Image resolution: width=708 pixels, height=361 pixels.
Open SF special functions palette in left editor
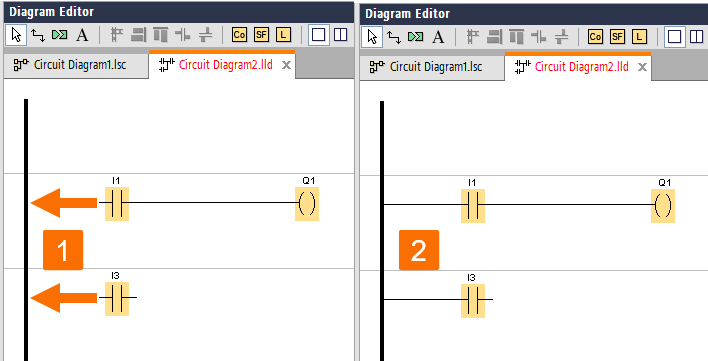pyautogui.click(x=261, y=35)
